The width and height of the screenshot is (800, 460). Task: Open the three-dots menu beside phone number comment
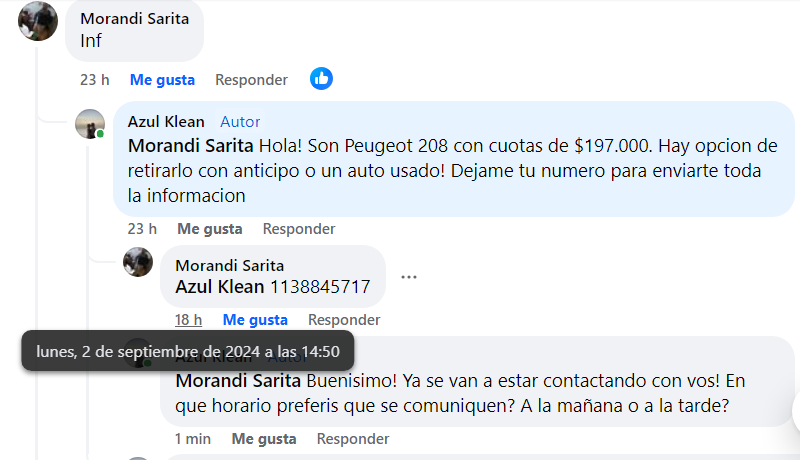pos(409,277)
